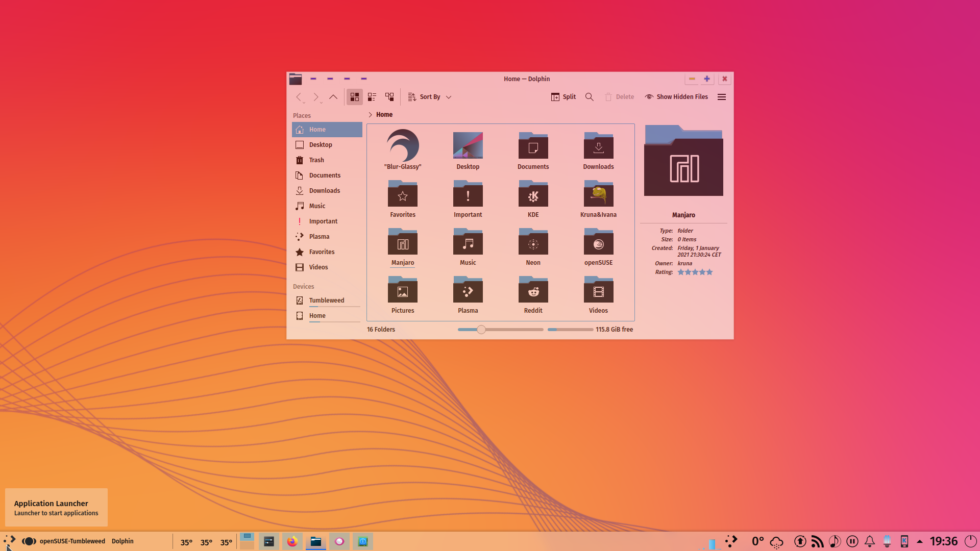Select the Plasma folder icon in the file view
Viewport: 980px width, 551px height.
click(x=468, y=290)
